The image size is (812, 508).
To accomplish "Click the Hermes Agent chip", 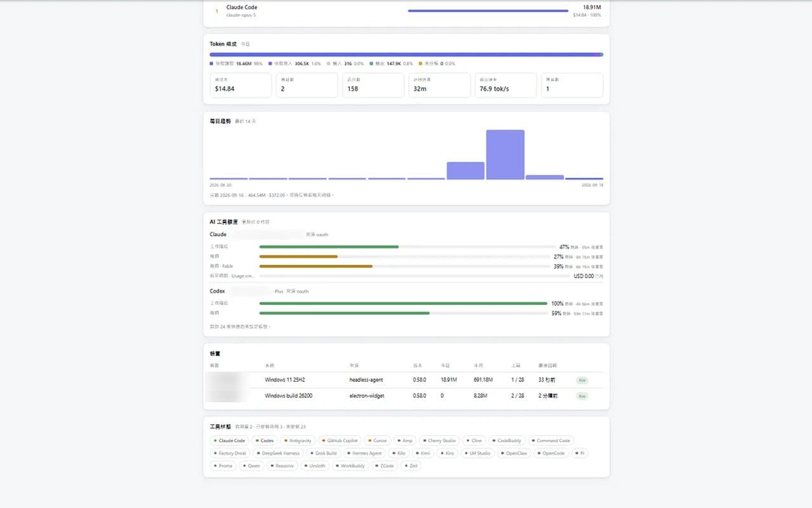I will pos(365,453).
